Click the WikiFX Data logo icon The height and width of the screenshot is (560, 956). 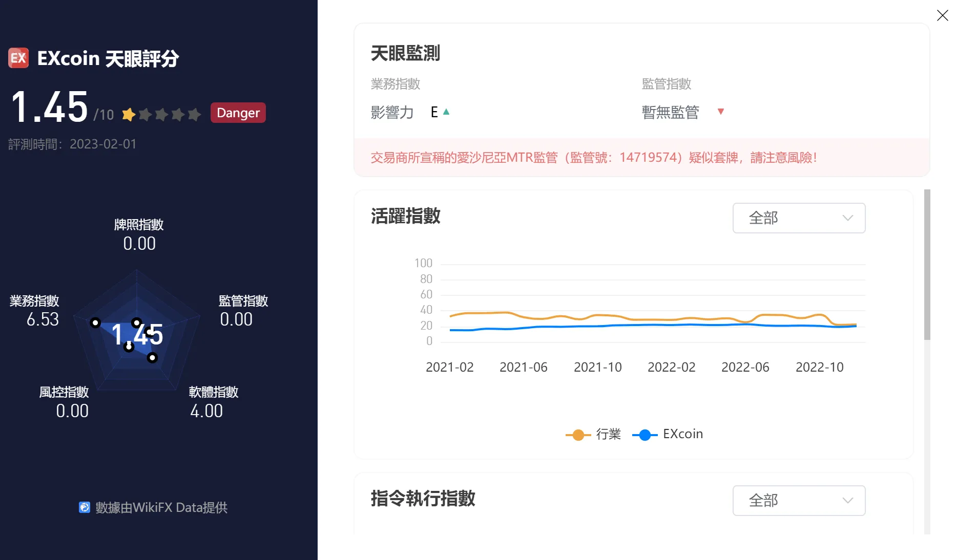tap(85, 507)
